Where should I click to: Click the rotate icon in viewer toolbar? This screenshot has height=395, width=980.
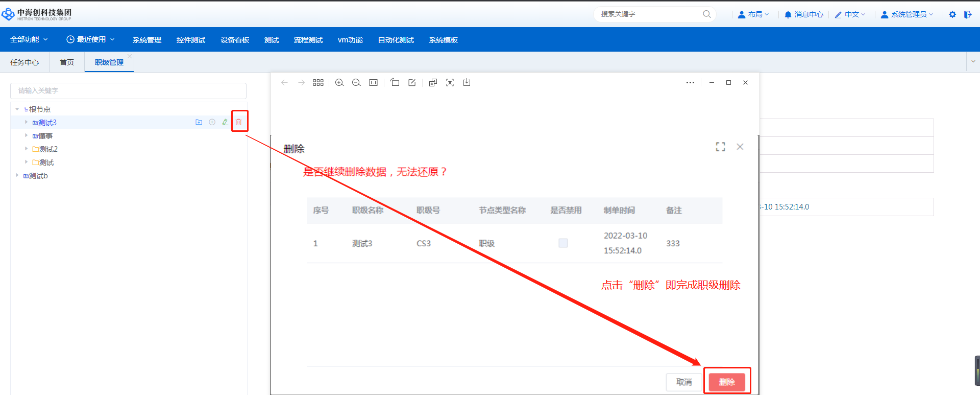(x=395, y=82)
